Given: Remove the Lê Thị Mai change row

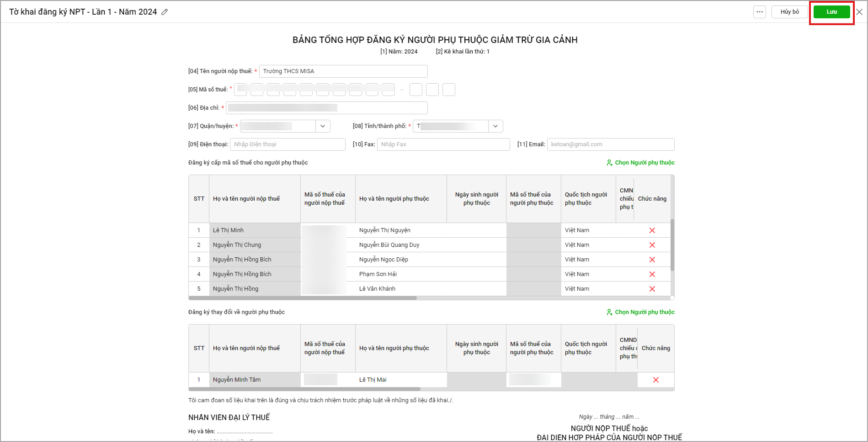Looking at the screenshot, I should [656, 380].
